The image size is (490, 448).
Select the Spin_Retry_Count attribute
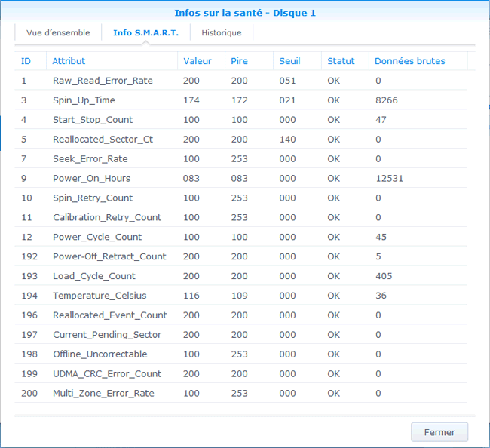coord(93,198)
